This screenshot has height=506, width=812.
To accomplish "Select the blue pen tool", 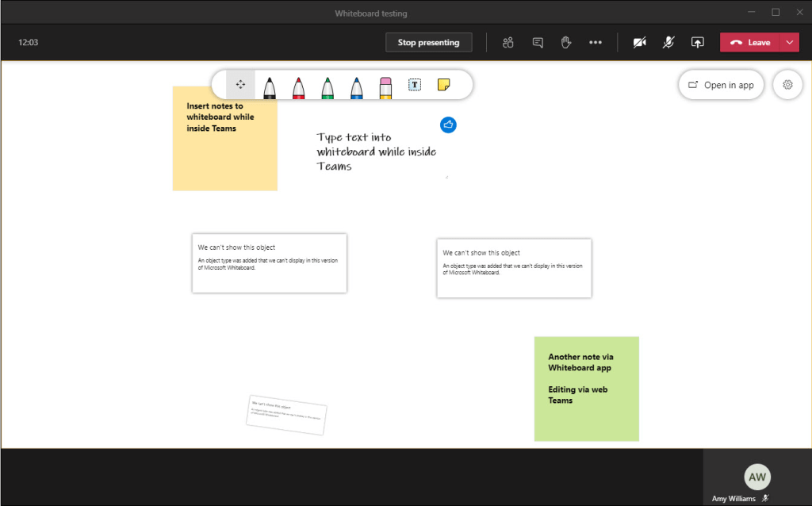I will click(357, 86).
